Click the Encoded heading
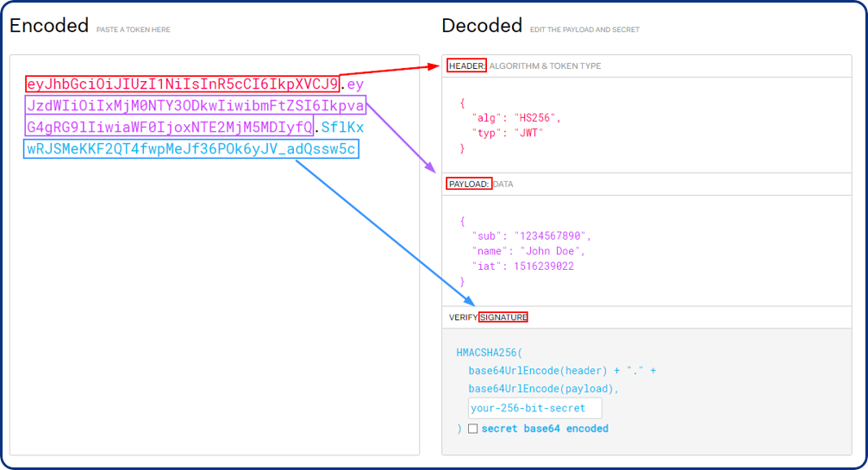This screenshot has width=868, height=470. (x=49, y=26)
